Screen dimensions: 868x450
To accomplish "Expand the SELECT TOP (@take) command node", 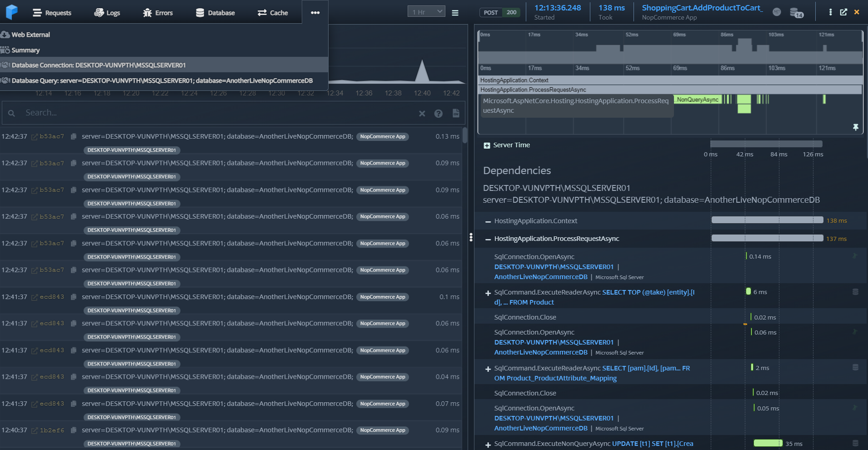I will (488, 293).
